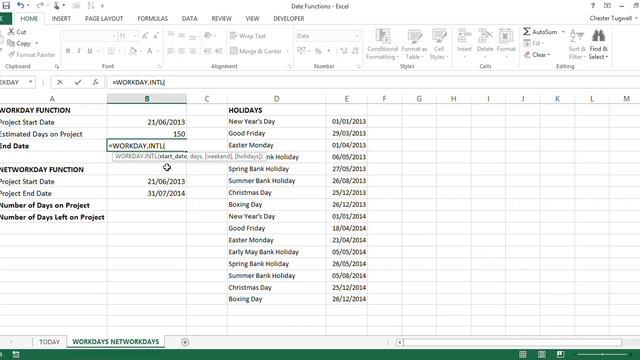Select the Estimated Days value 150
The height and width of the screenshot is (360, 640).
147,134
